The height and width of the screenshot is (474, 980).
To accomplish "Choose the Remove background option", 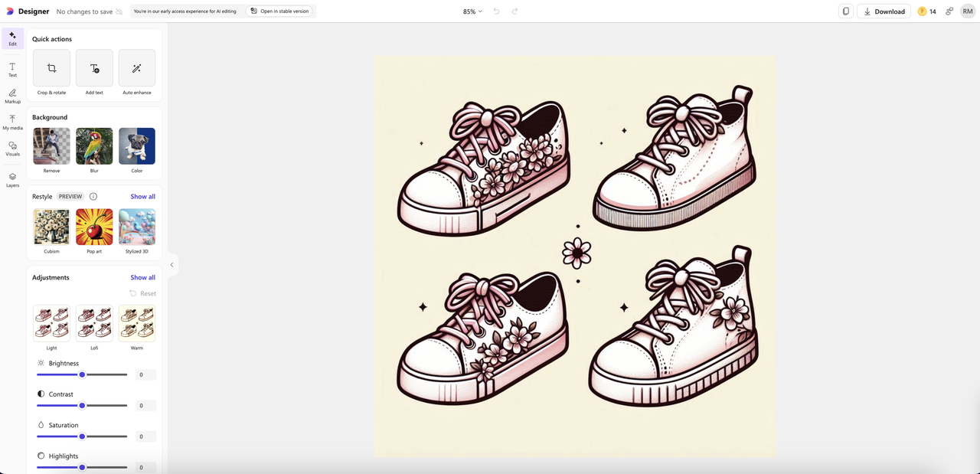I will (x=51, y=146).
